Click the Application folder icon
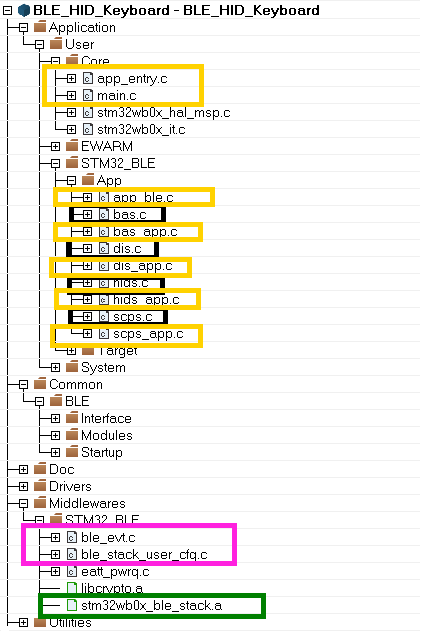This screenshot has height=641, width=431. point(40,27)
